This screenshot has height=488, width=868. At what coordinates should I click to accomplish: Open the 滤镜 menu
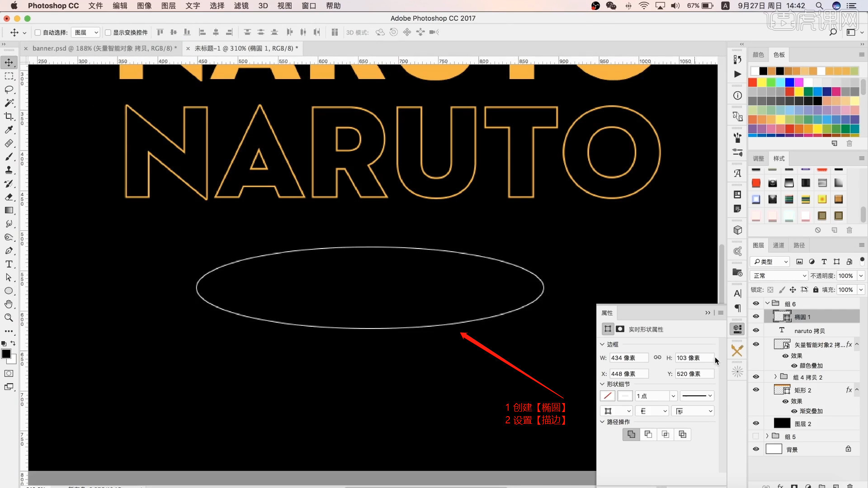click(x=241, y=6)
